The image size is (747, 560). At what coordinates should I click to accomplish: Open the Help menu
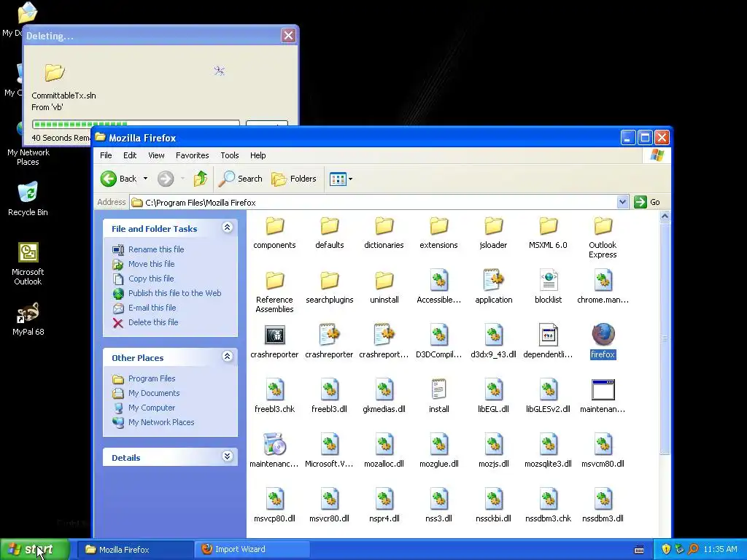point(258,155)
